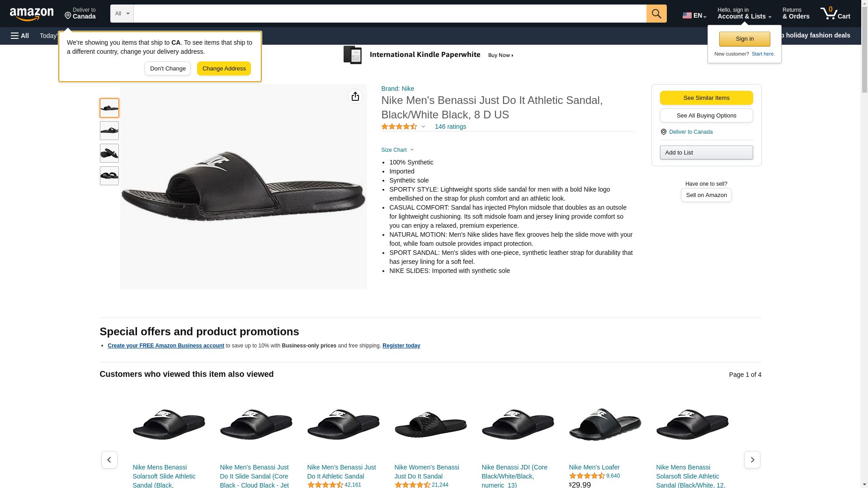Click into the Amazon search text field
The width and height of the screenshot is (868, 488).
point(390,14)
